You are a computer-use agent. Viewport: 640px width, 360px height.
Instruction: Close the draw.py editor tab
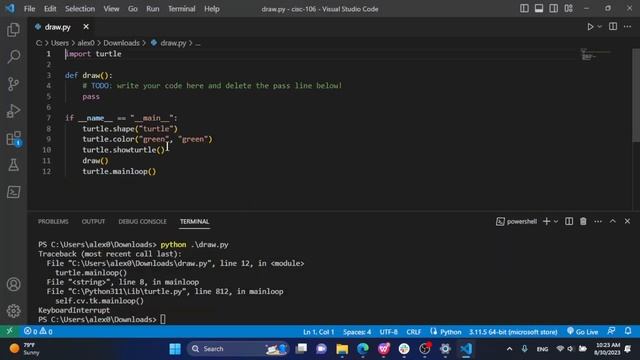[86, 27]
